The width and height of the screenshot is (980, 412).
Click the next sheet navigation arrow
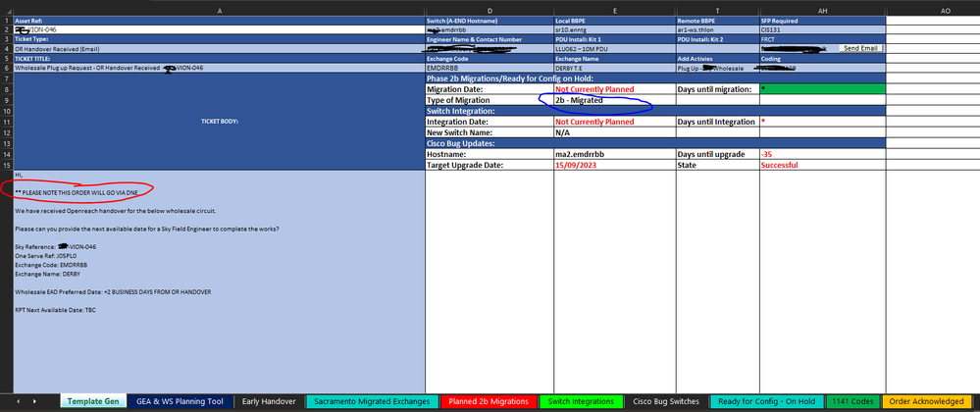pos(34,401)
